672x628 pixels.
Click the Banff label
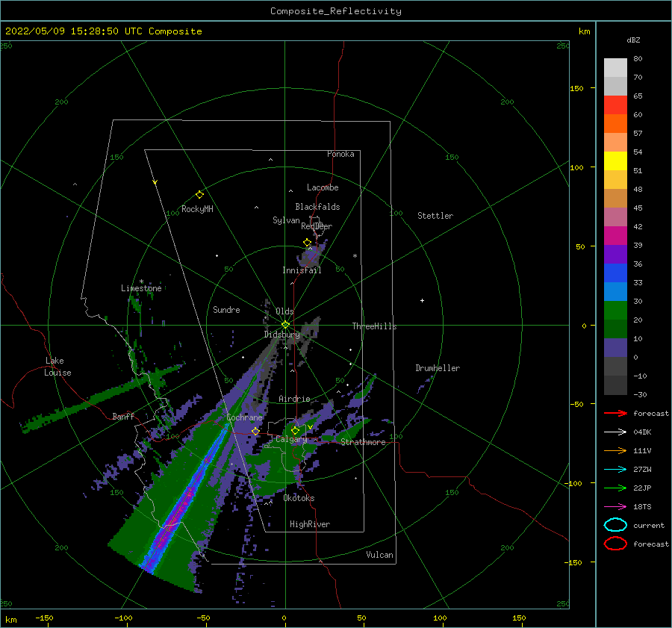point(123,416)
